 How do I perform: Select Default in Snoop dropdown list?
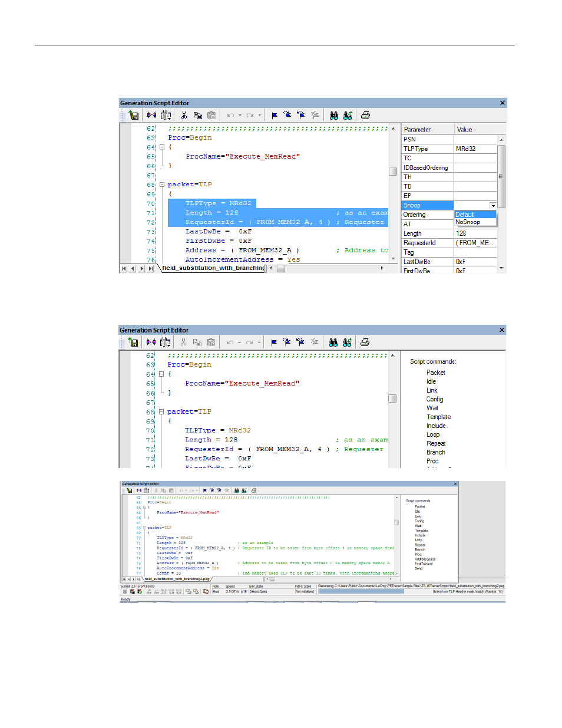pos(475,215)
